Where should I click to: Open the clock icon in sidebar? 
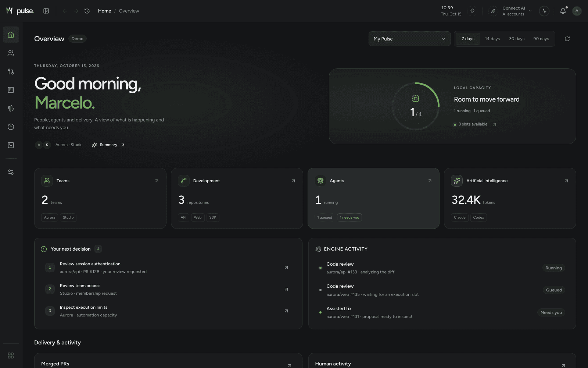(x=11, y=127)
